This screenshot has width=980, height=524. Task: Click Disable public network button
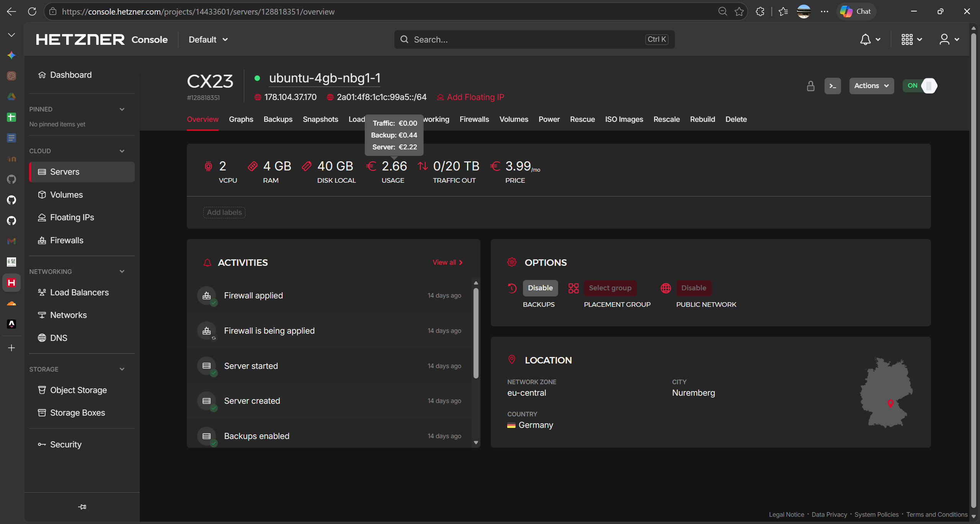point(694,288)
